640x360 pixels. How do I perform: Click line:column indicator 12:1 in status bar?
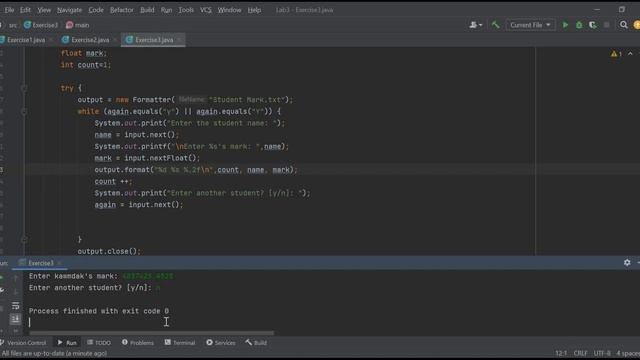(x=561, y=353)
